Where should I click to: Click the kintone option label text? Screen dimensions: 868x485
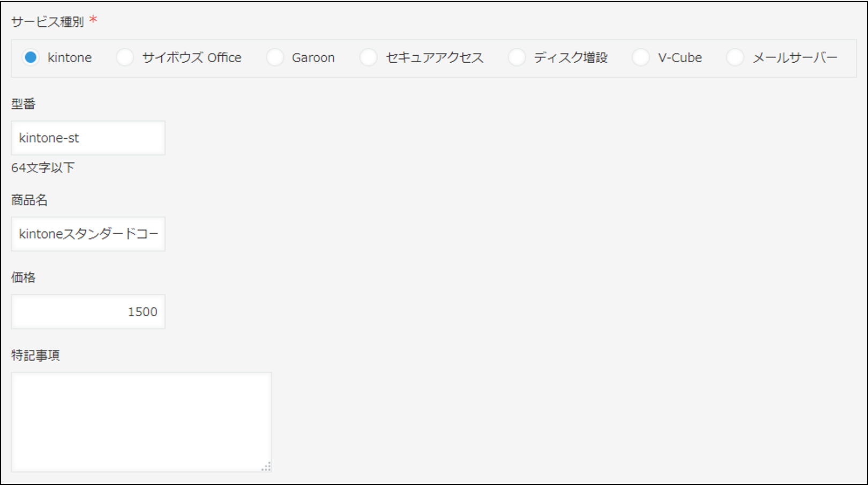[70, 58]
